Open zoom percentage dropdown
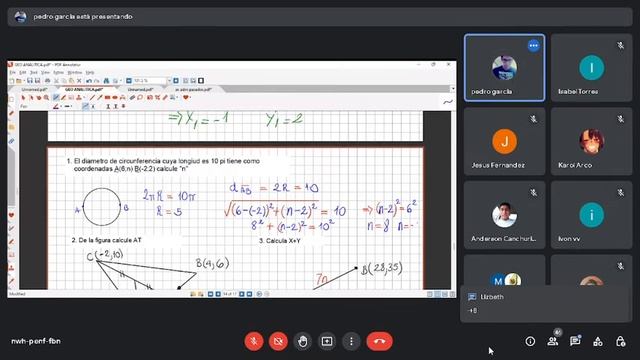 169,81
